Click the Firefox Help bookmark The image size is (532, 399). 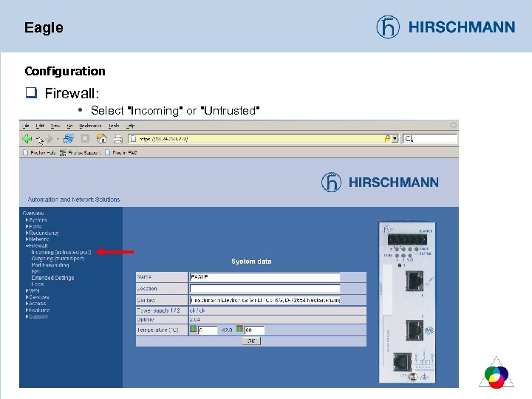pyautogui.click(x=39, y=153)
